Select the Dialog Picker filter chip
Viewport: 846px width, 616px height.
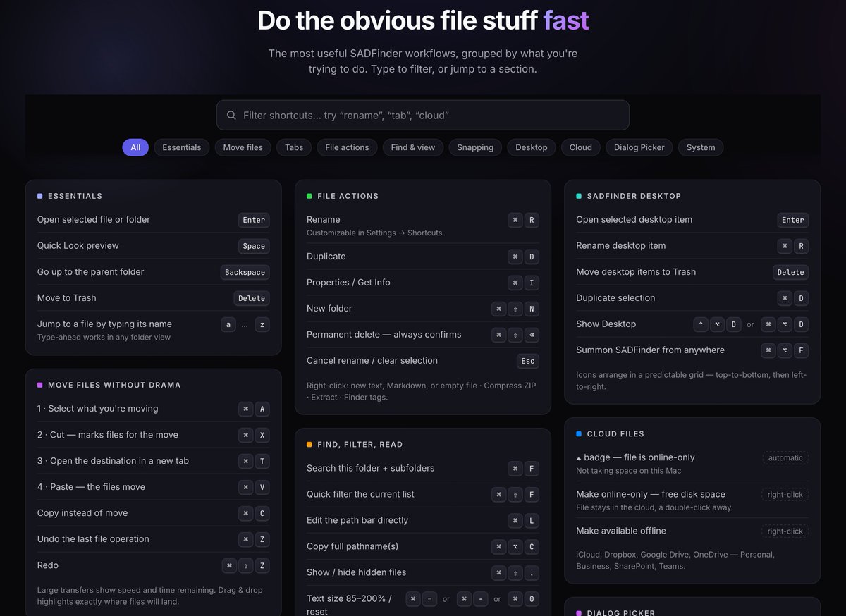(639, 147)
